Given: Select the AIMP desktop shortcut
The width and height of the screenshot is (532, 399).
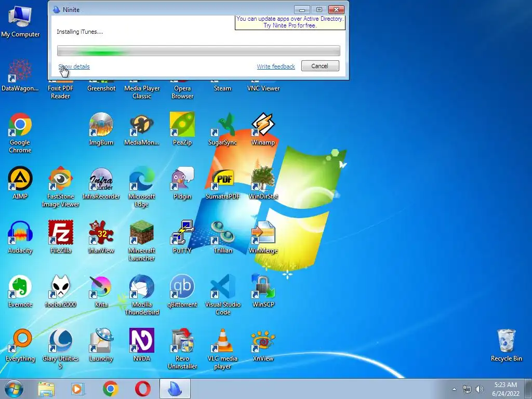Looking at the screenshot, I should (20, 183).
